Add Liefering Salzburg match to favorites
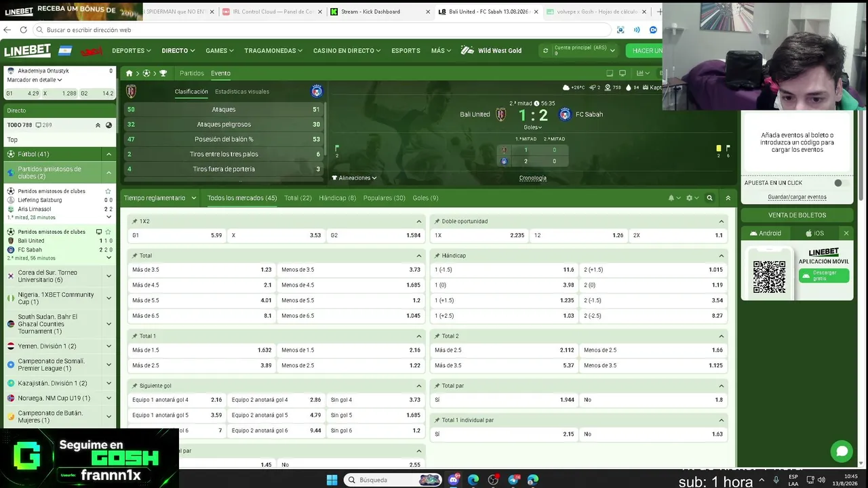The width and height of the screenshot is (868, 488). click(108, 191)
